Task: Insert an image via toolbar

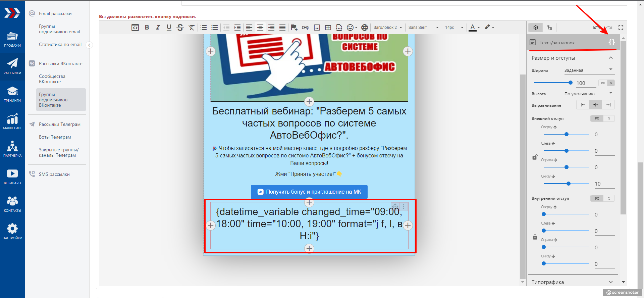Action: [x=317, y=28]
